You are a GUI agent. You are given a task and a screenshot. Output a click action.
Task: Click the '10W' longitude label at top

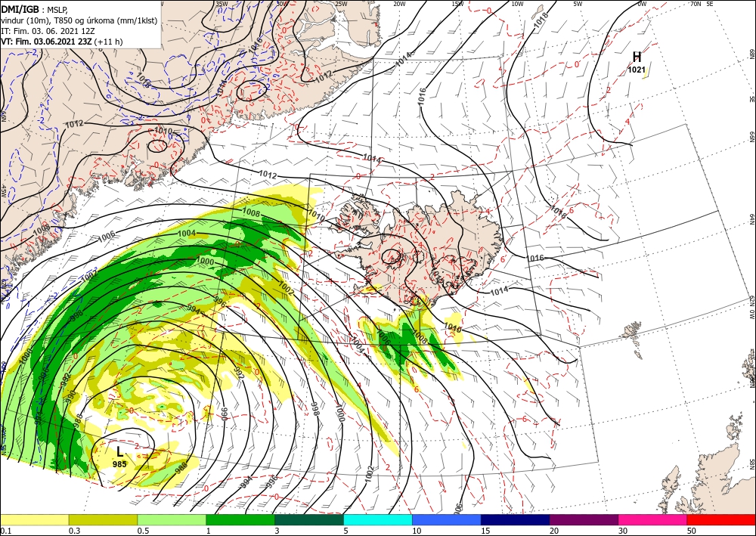[x=517, y=3]
